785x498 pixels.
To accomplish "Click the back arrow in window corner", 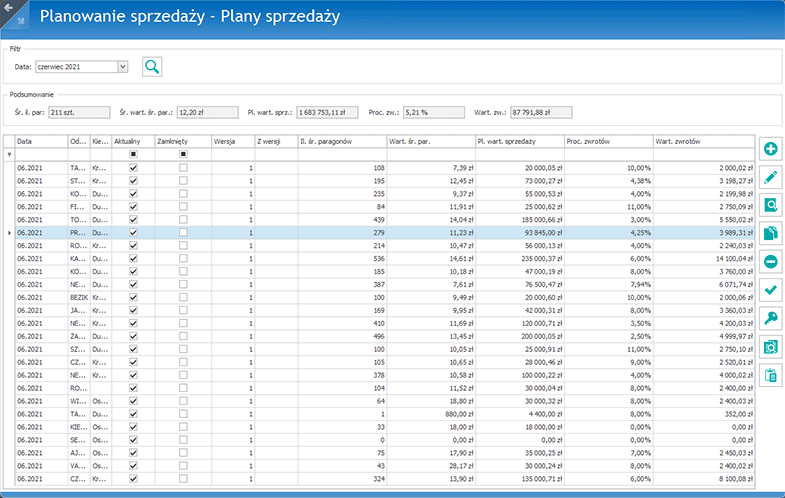I will click(12, 12).
